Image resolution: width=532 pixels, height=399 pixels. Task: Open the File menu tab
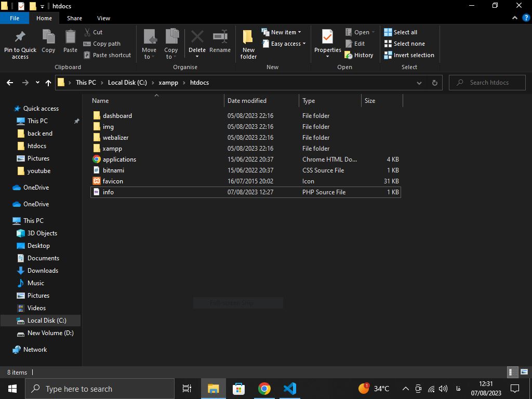(15, 18)
